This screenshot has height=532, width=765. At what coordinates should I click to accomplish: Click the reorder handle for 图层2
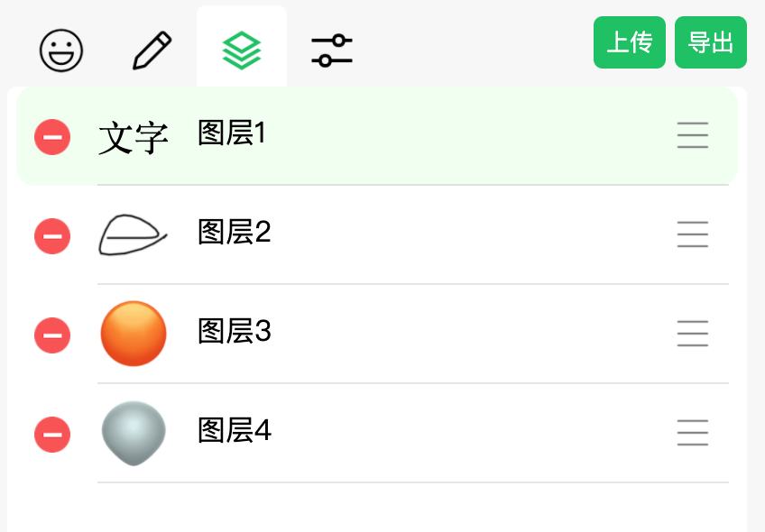pyautogui.click(x=693, y=234)
